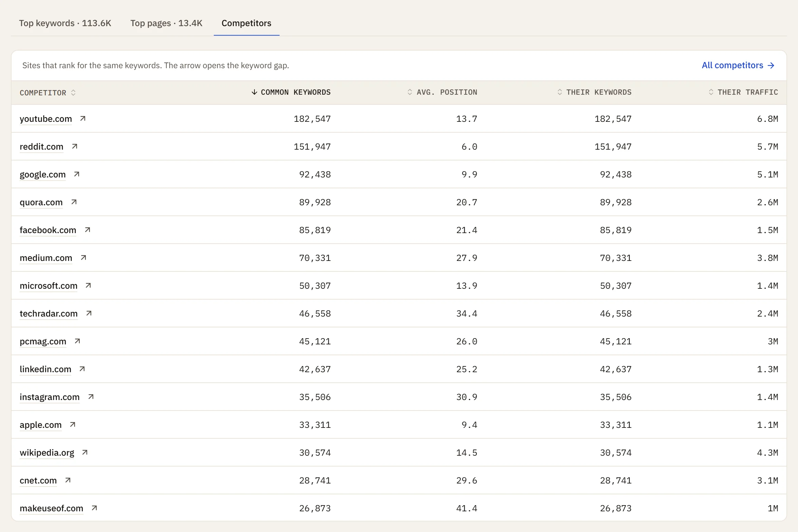Open keyword gap arrow for instagram.com
The width and height of the screenshot is (798, 532).
(x=91, y=397)
